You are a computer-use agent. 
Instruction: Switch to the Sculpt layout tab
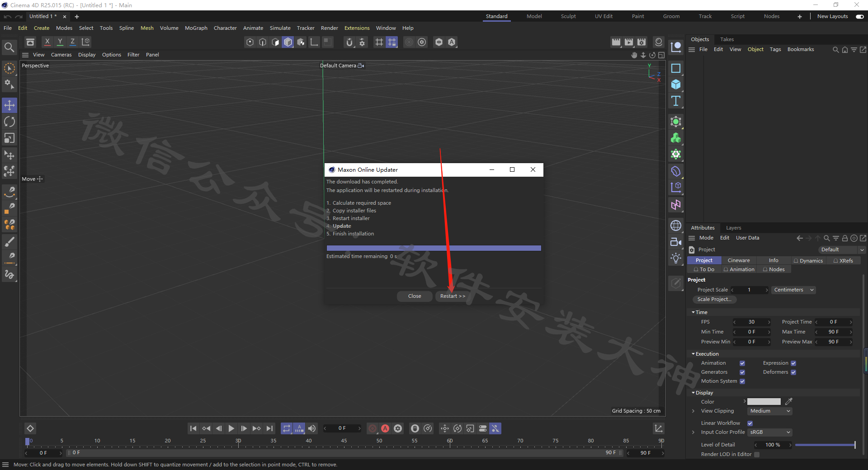click(x=568, y=16)
